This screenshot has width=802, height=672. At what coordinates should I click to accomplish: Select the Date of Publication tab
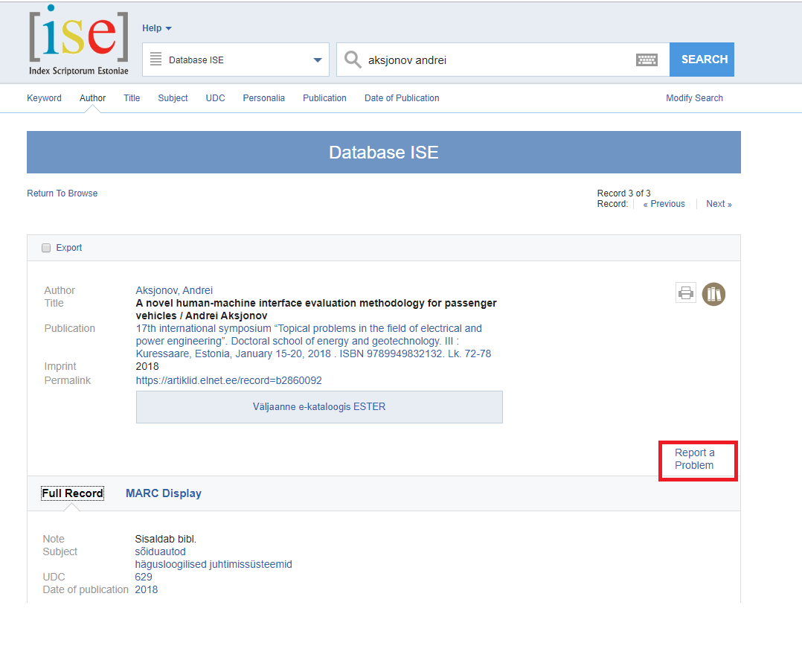pyautogui.click(x=402, y=97)
